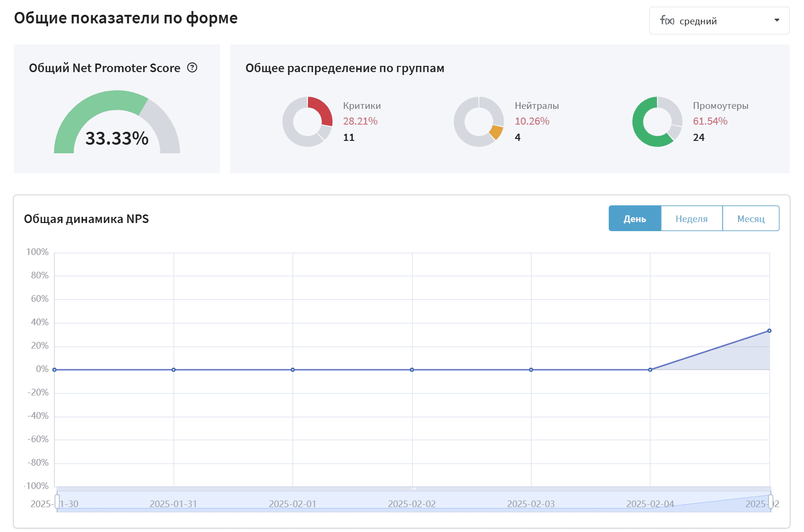Click the 100% y-axis label
The height and width of the screenshot is (532, 804).
coord(37,252)
